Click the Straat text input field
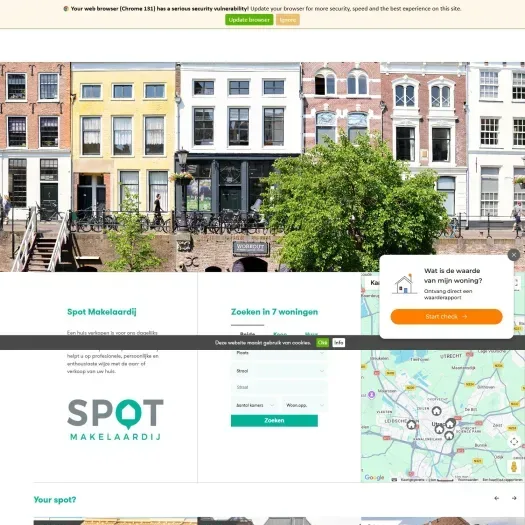 pyautogui.click(x=279, y=387)
